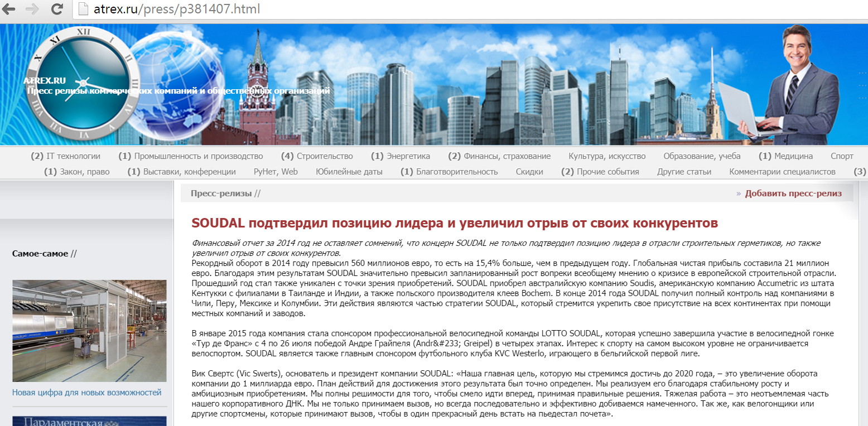Select Закон, право category
Image resolution: width=868 pixels, height=426 pixels.
84,172
